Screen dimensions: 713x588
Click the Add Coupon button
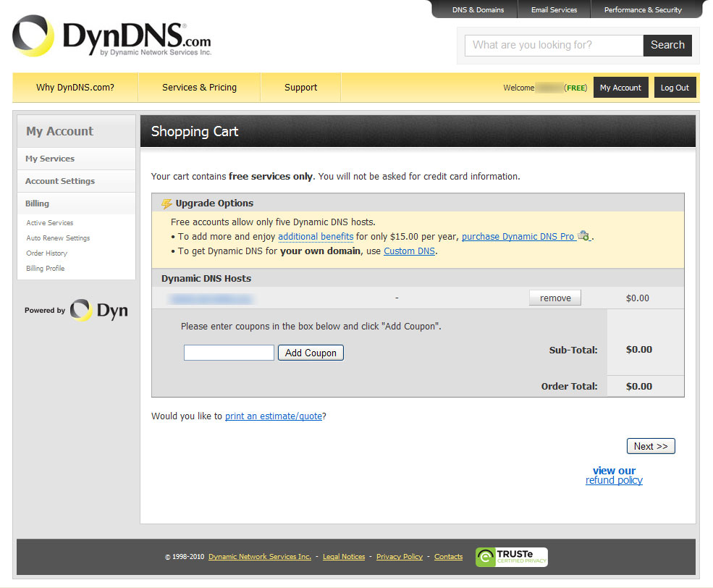click(x=311, y=353)
